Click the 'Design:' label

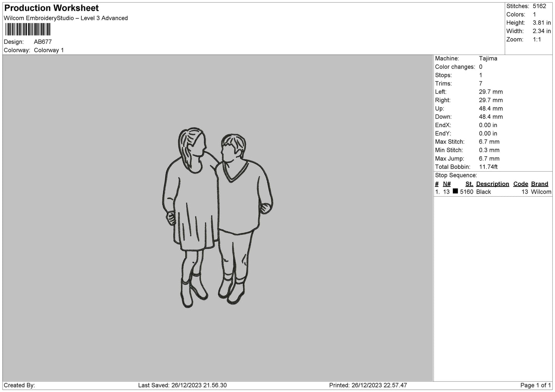click(14, 42)
